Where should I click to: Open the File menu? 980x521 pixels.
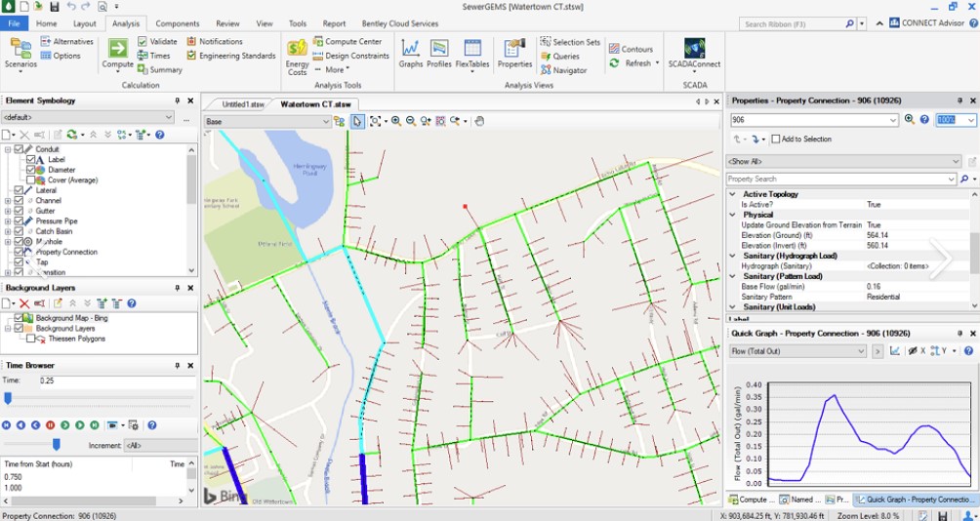[15, 23]
